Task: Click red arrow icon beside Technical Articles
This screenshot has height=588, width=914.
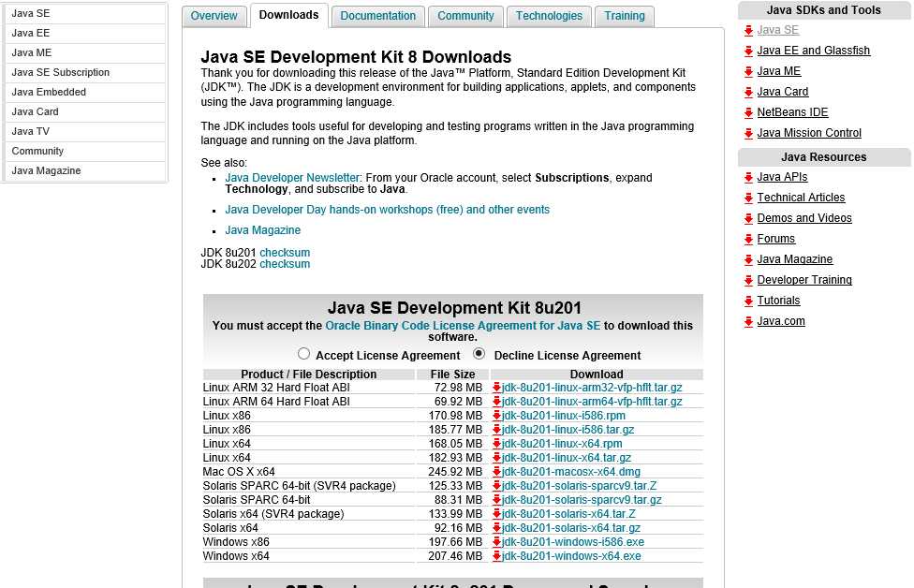Action: (749, 198)
